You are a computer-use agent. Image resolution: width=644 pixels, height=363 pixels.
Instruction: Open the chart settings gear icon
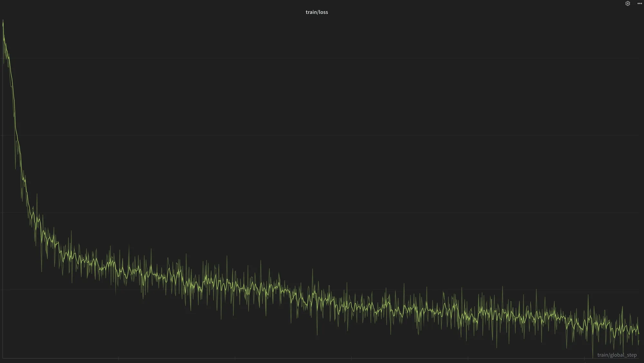(628, 4)
